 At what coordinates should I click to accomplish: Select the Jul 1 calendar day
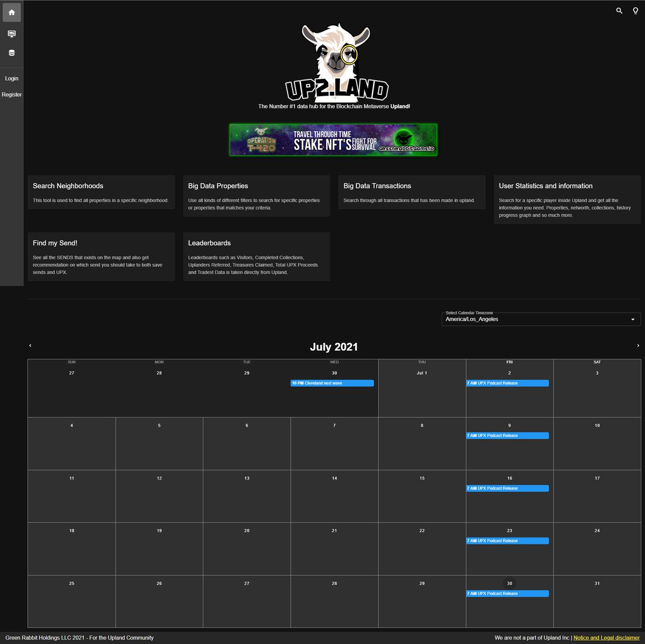tap(422, 373)
